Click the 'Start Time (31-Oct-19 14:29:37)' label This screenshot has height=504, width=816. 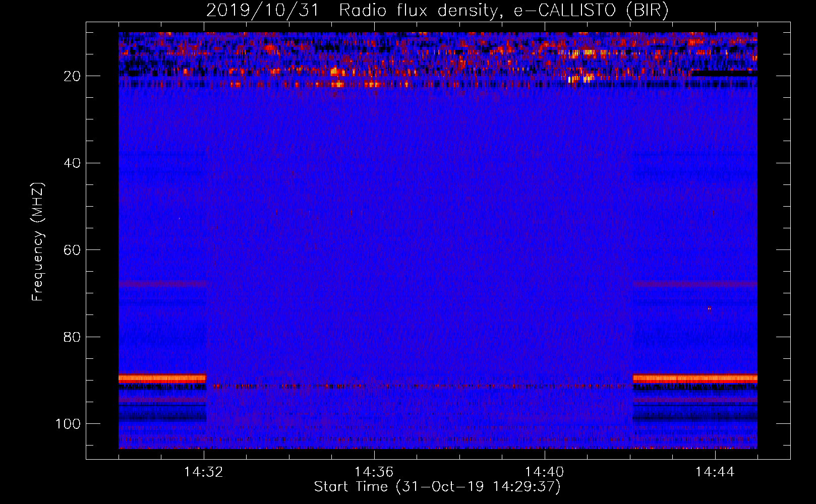coord(437,487)
